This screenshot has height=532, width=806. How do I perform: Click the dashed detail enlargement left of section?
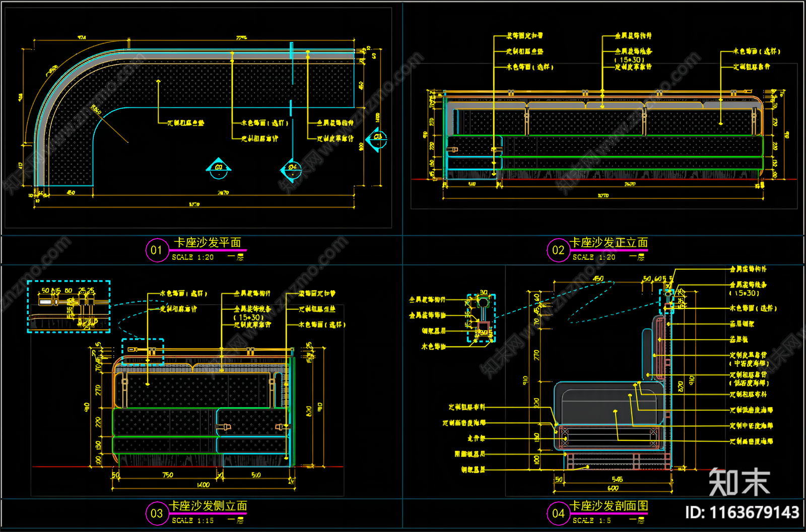tap(481, 318)
